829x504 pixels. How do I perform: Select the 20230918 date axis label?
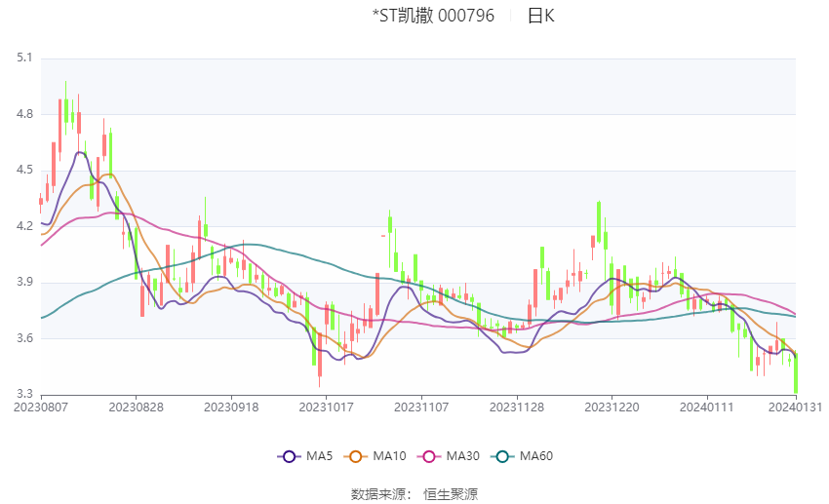231,407
